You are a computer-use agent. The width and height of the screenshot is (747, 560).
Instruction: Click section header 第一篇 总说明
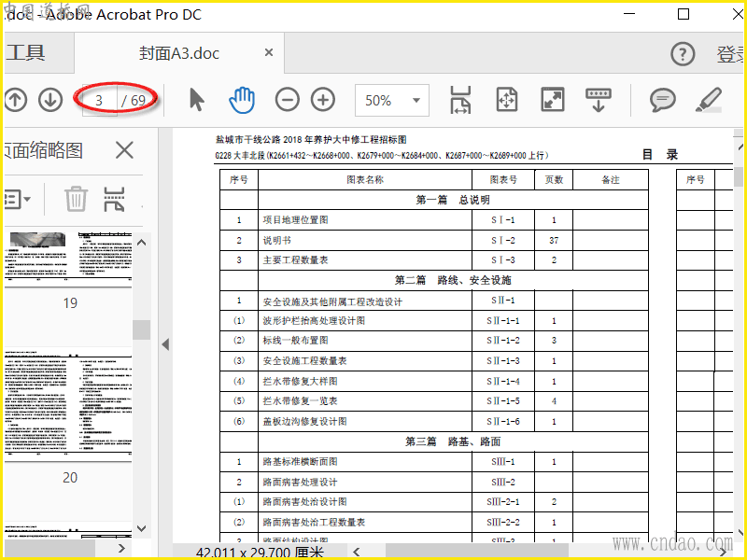453,200
